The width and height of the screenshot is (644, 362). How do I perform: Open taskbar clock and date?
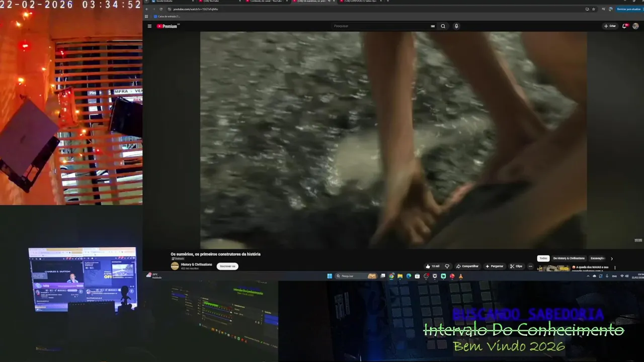(638, 276)
